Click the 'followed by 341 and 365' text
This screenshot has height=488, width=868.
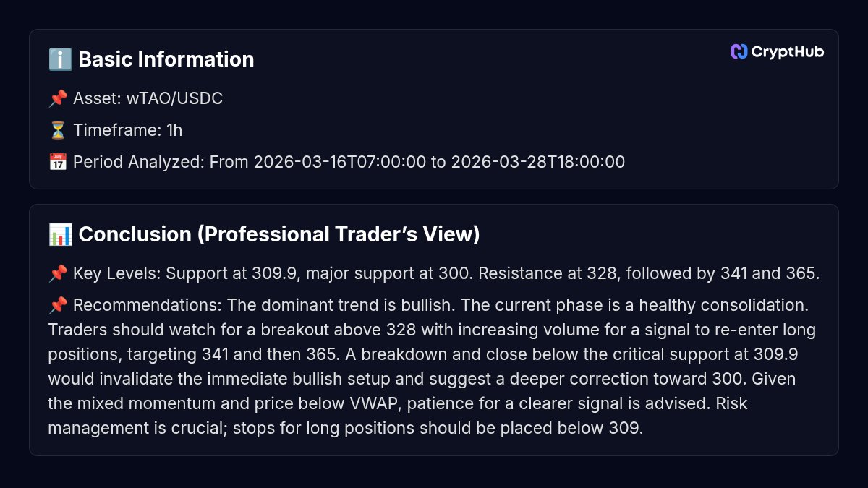(741, 273)
